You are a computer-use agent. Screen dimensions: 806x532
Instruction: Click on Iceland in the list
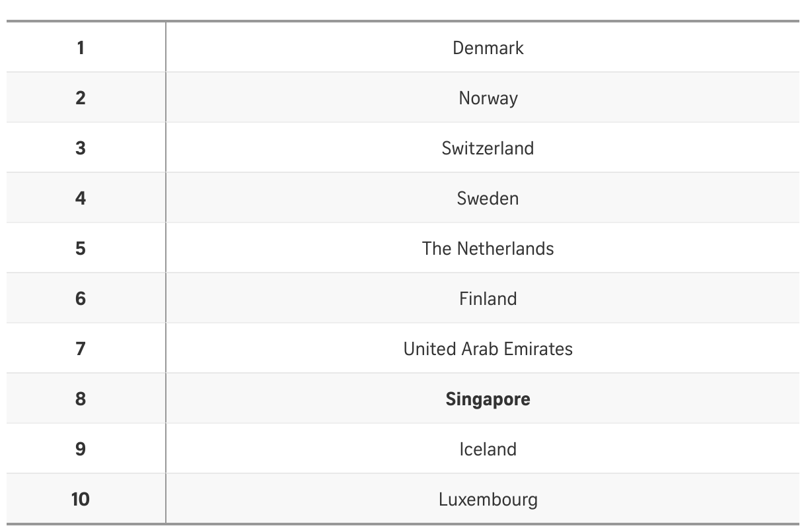(488, 449)
